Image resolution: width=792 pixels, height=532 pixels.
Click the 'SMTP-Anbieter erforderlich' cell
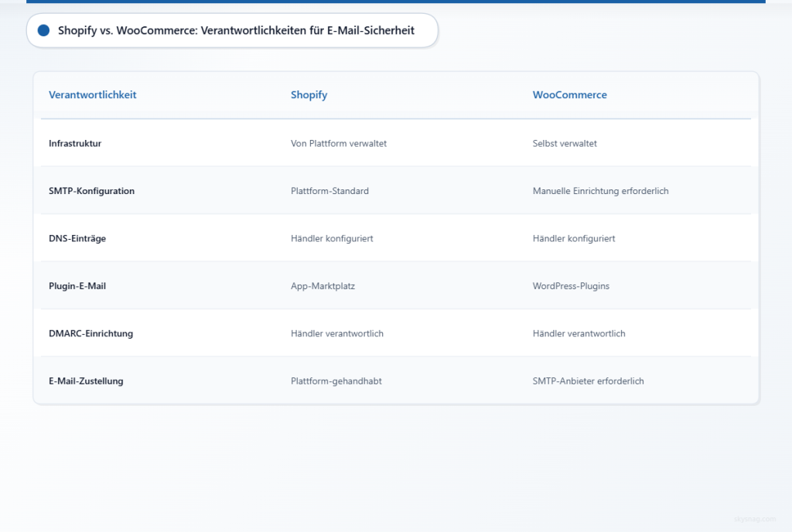588,381
